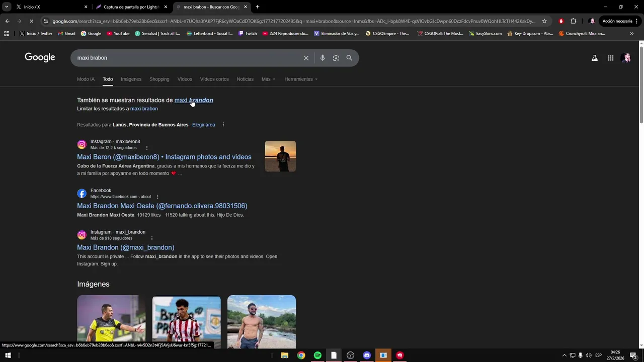Switch to Videos results
The image size is (644, 362).
pos(185,79)
